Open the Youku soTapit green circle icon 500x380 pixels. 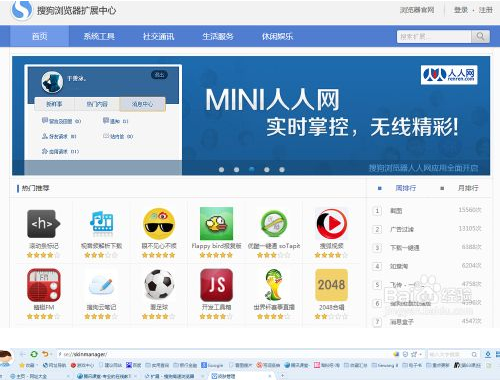[x=274, y=223]
